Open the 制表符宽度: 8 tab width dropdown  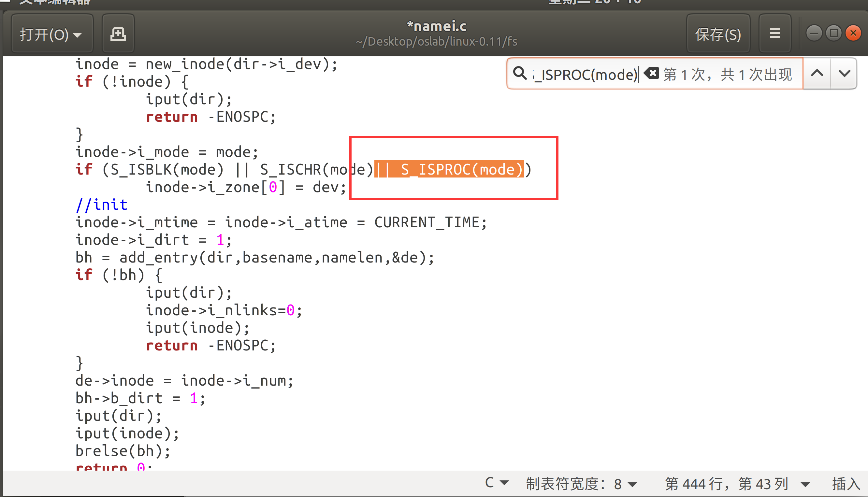pos(582,484)
